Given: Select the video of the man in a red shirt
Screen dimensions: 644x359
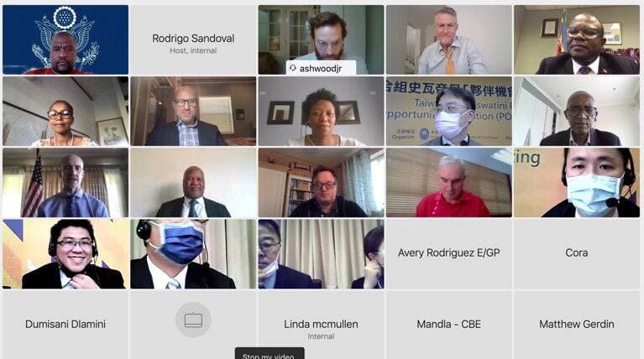Looking at the screenshot, I should (x=449, y=183).
